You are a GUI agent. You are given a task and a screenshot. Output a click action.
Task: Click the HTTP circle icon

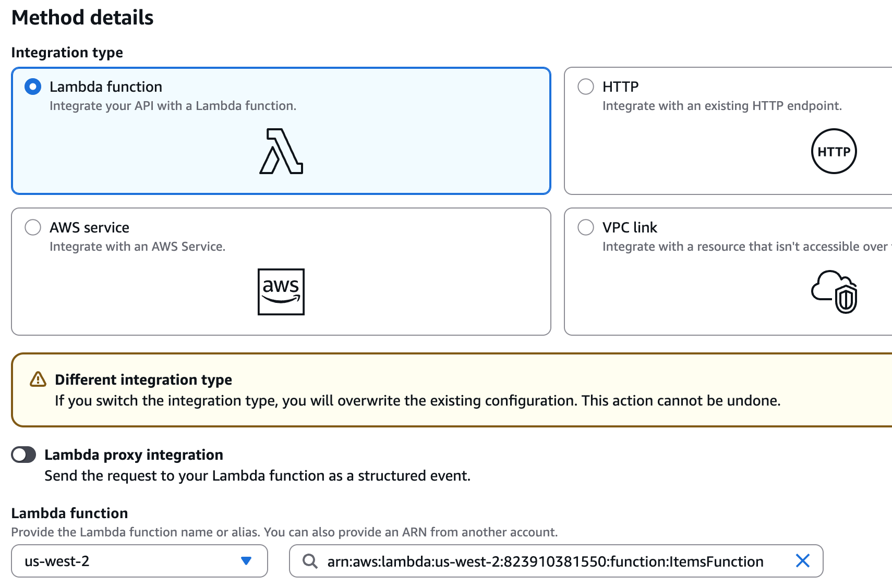[x=834, y=151]
